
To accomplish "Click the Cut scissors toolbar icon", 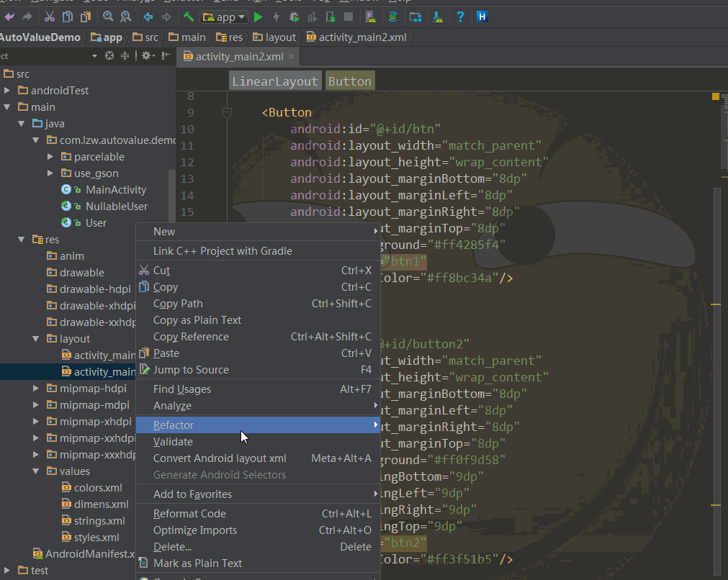I will [49, 17].
